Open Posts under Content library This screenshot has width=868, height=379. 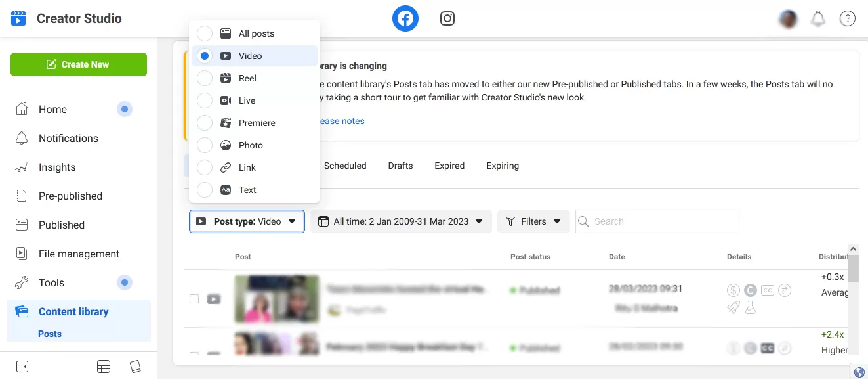click(x=50, y=334)
